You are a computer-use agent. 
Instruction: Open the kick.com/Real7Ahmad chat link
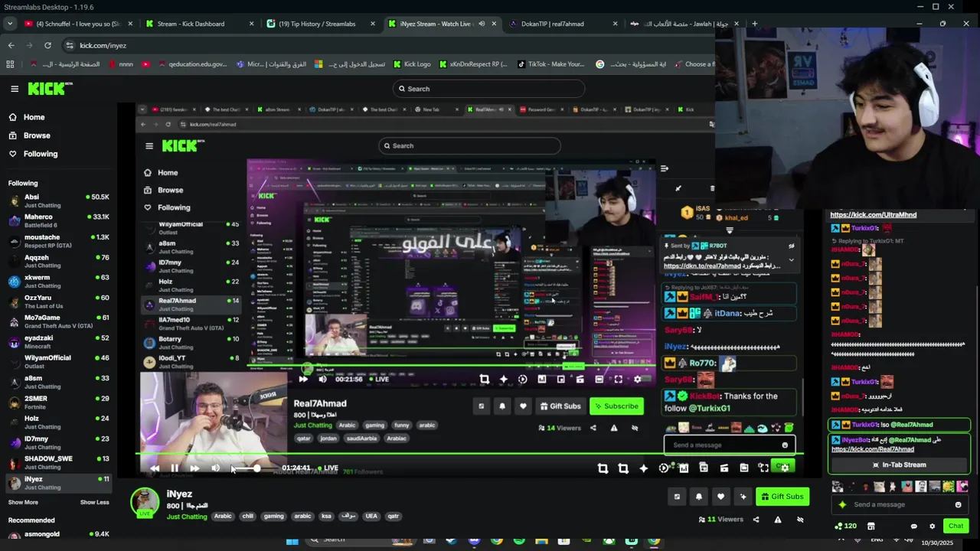coord(872,449)
